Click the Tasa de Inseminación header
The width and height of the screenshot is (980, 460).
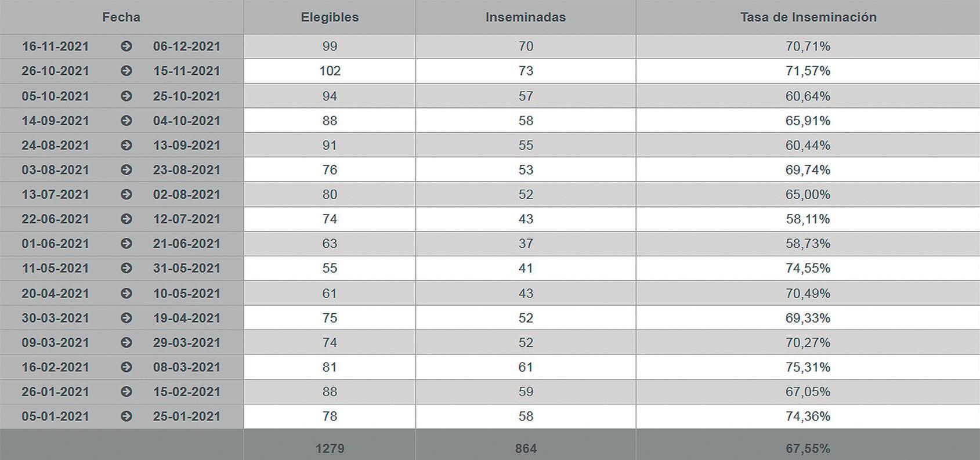click(x=808, y=17)
